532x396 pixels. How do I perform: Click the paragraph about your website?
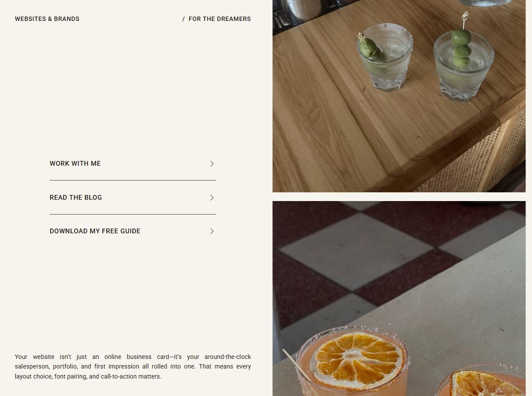(133, 366)
